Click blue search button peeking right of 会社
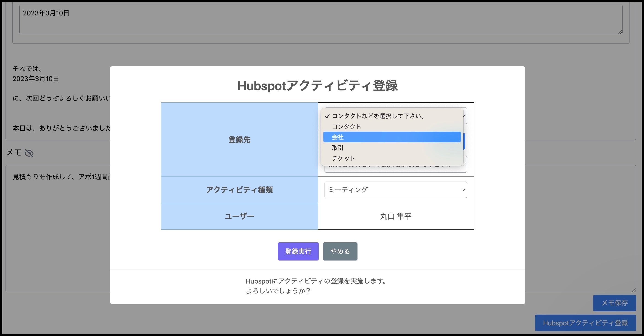 (x=464, y=141)
